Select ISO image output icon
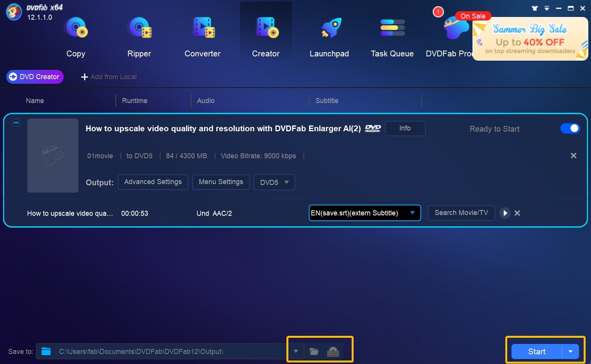The image size is (591, 364). [333, 352]
